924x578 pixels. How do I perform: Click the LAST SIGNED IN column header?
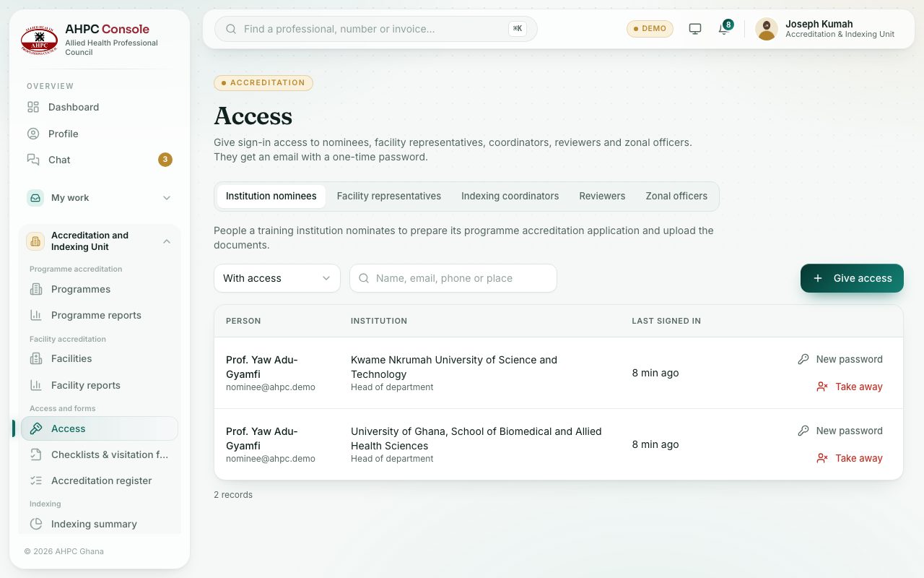(666, 321)
